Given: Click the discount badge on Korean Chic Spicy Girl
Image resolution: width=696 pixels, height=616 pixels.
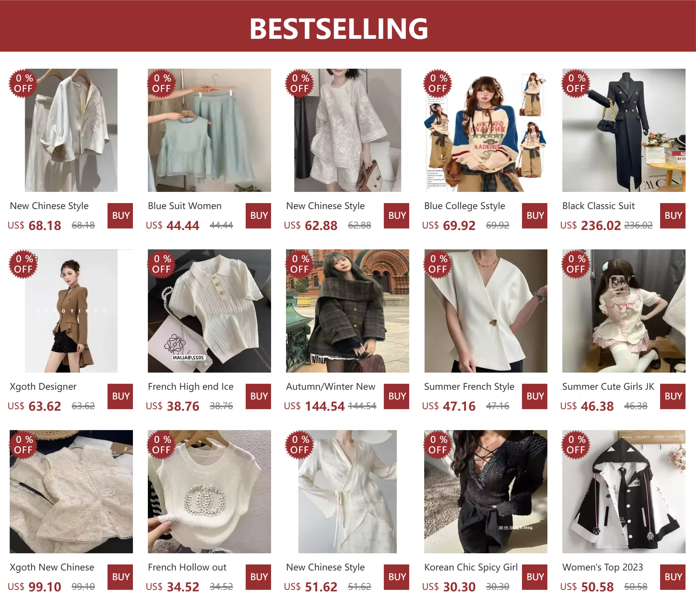Looking at the screenshot, I should [438, 445].
